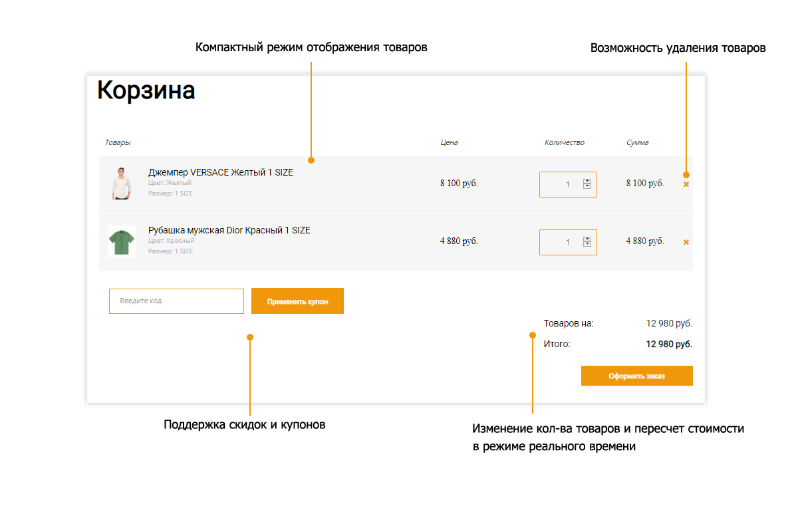798x532 pixels.
Task: Click the Цвет: Желтый attribute text
Action: [170, 182]
